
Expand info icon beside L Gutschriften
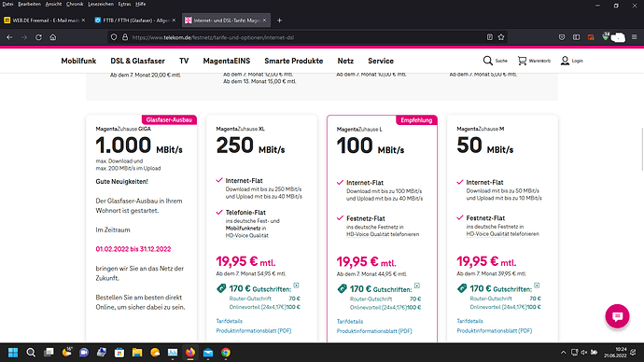click(417, 285)
